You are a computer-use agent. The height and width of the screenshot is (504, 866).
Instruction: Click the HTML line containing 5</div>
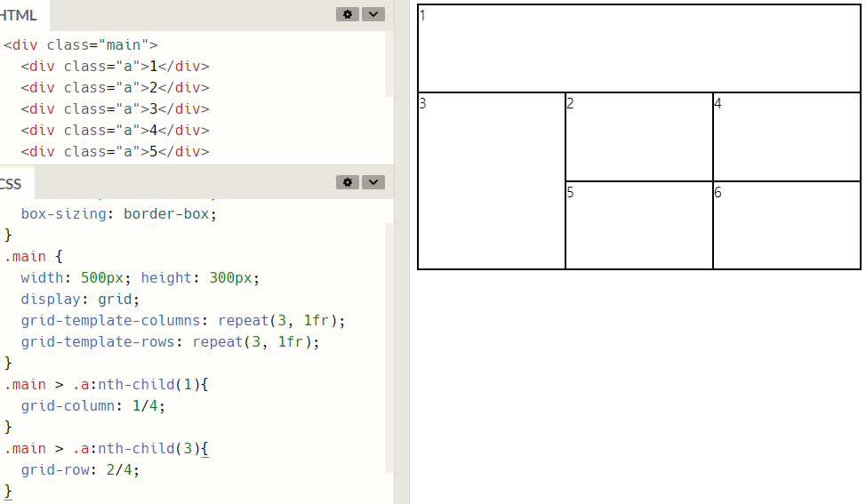(116, 152)
